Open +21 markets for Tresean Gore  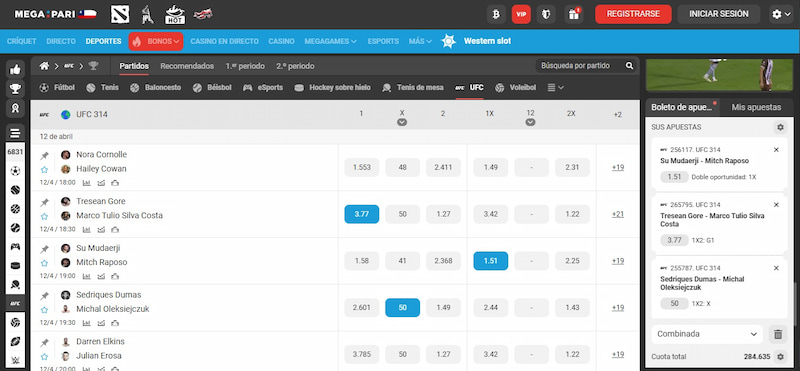[618, 214]
